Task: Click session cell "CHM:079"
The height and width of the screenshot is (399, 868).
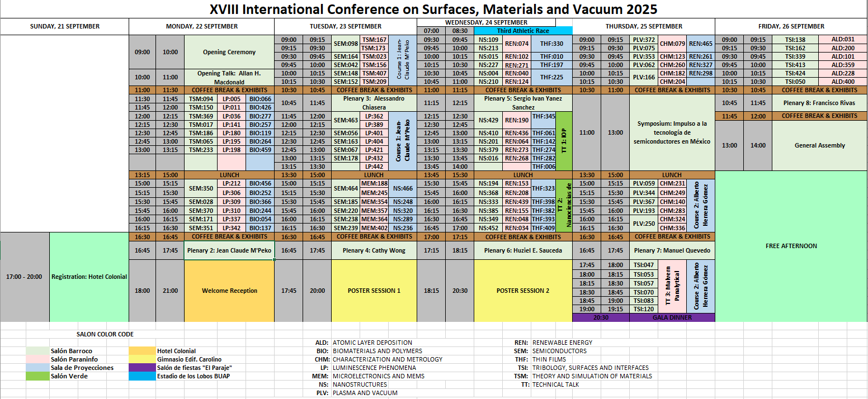Action: tap(672, 44)
